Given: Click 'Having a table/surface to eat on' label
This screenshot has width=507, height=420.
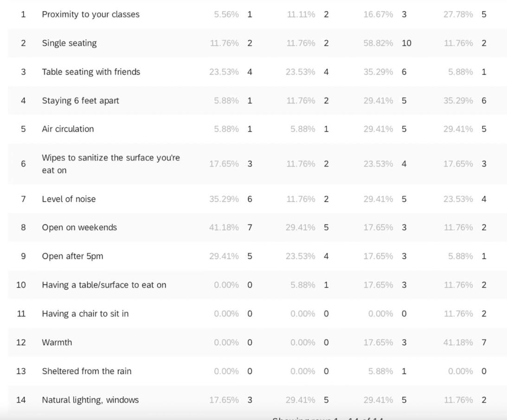Looking at the screenshot, I should tap(104, 285).
